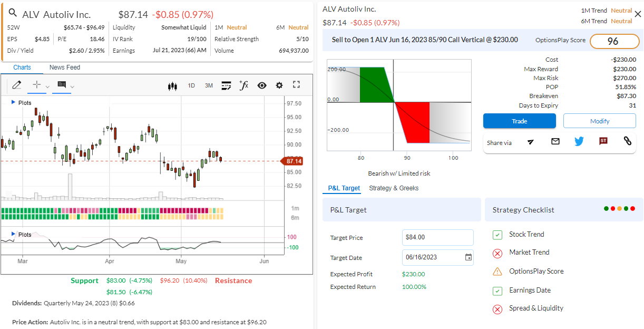
Task: Click the Market Trend cross icon
Action: pyautogui.click(x=497, y=253)
